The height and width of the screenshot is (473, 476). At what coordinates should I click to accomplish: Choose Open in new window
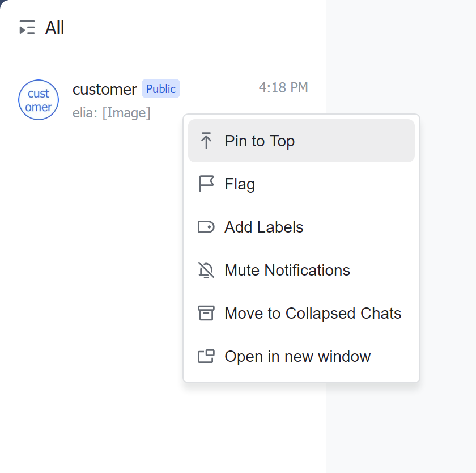pos(297,357)
